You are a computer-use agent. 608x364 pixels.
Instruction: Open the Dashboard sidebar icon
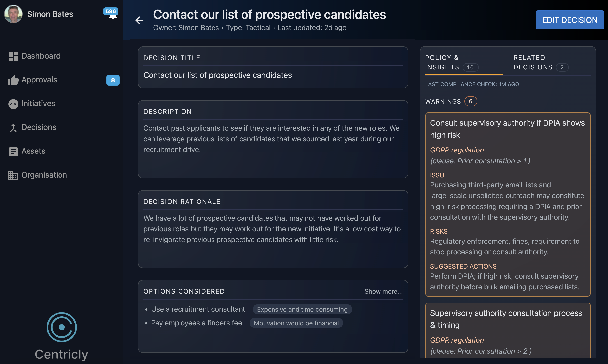13,56
